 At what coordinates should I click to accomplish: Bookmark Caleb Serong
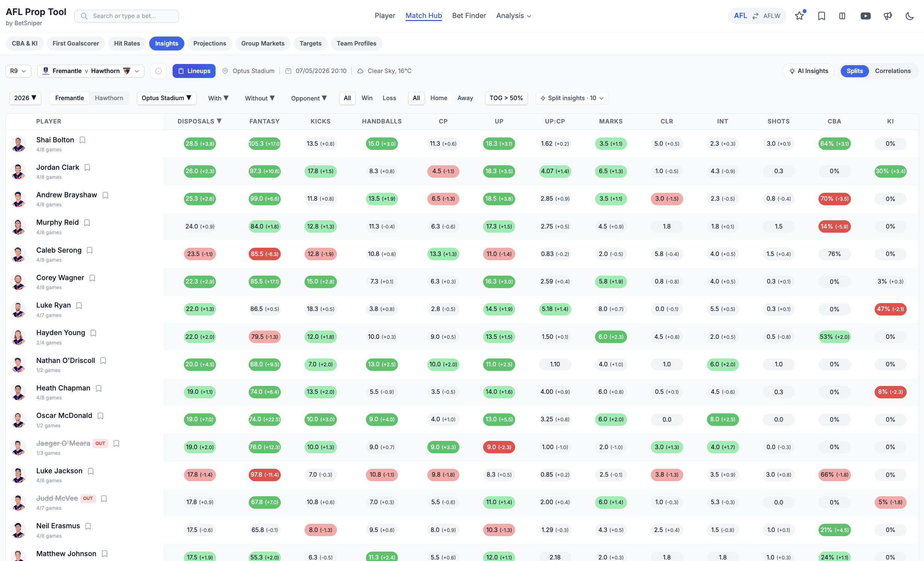click(x=90, y=250)
